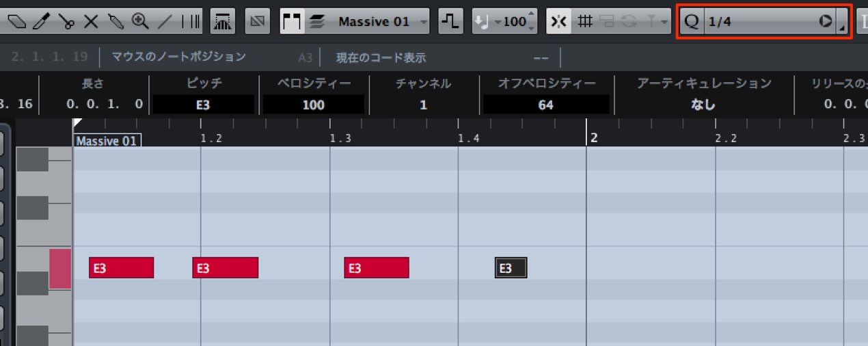Select the Mute X tool
This screenshot has height=346, width=868.
pyautogui.click(x=91, y=21)
